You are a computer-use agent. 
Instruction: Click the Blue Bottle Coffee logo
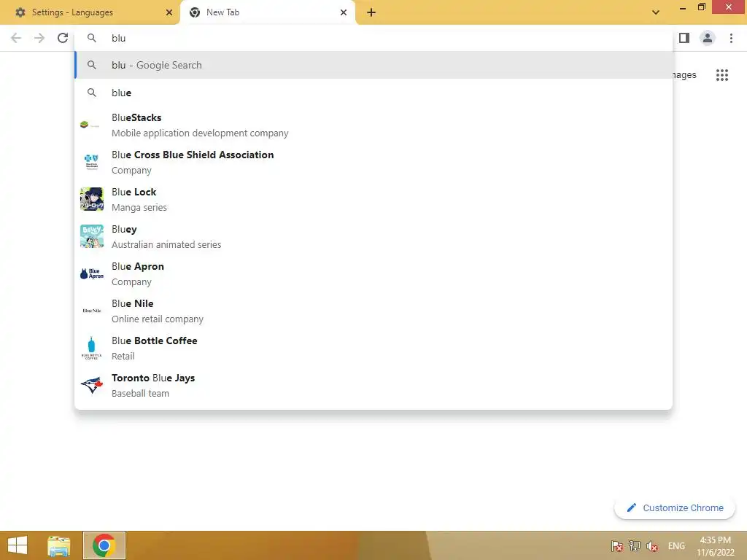tap(91, 348)
